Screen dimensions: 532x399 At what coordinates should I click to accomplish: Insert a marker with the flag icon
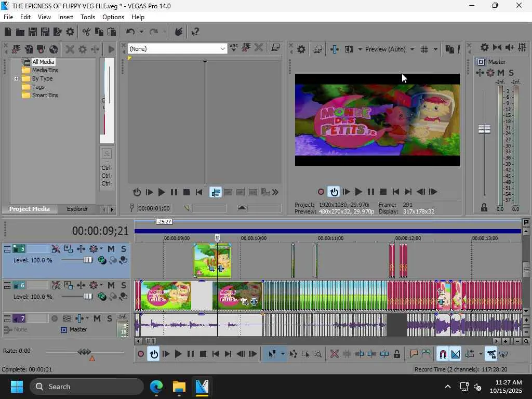pyautogui.click(x=414, y=354)
